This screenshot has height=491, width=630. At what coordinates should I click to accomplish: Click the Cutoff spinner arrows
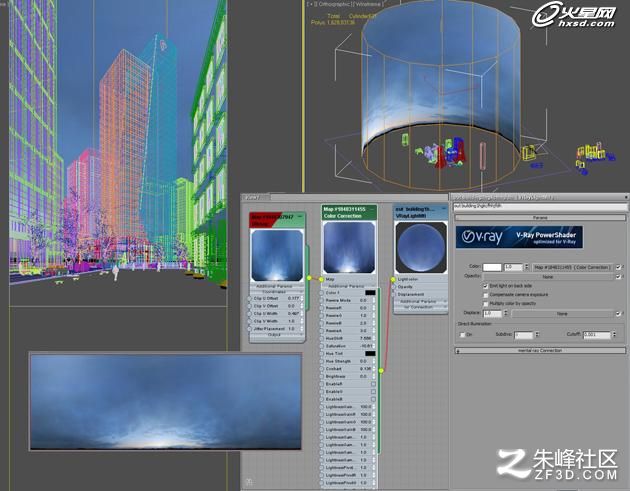tap(614, 335)
